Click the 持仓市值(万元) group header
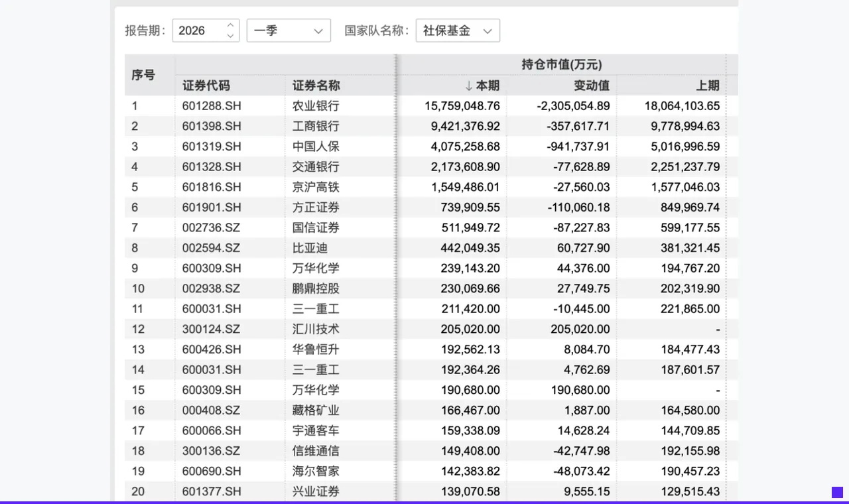This screenshot has width=849, height=504. coord(561,65)
